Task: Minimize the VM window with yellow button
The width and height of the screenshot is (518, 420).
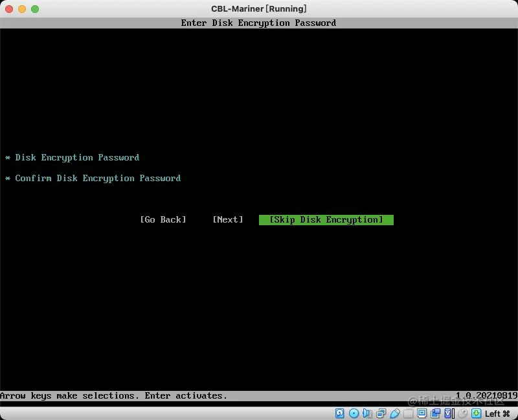Action: click(22, 9)
